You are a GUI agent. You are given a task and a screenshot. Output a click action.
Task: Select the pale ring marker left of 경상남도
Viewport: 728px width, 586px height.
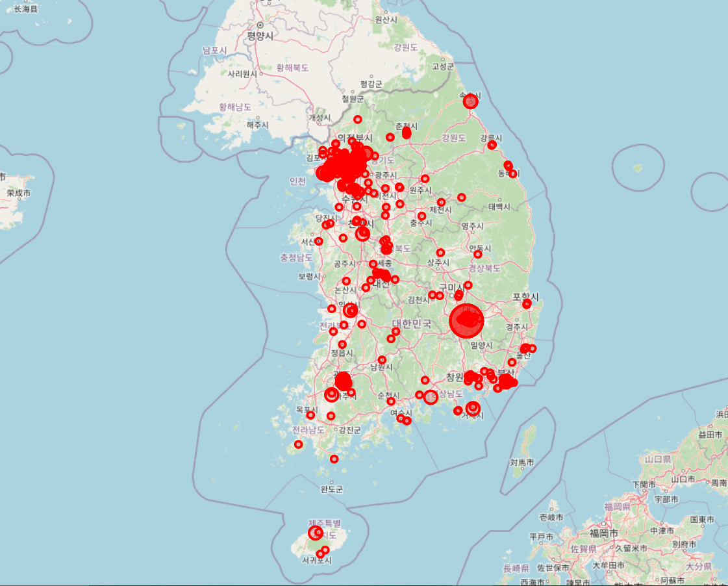point(431,397)
